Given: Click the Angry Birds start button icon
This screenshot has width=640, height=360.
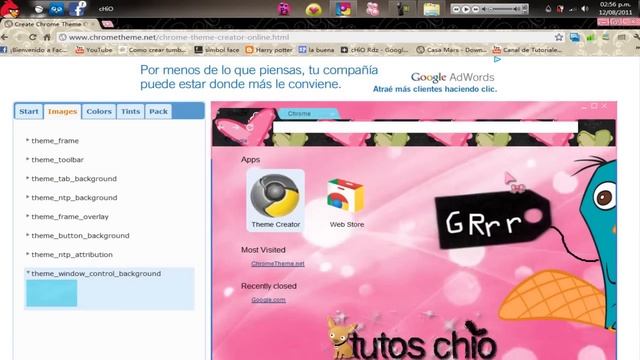Looking at the screenshot, I should click(10, 9).
